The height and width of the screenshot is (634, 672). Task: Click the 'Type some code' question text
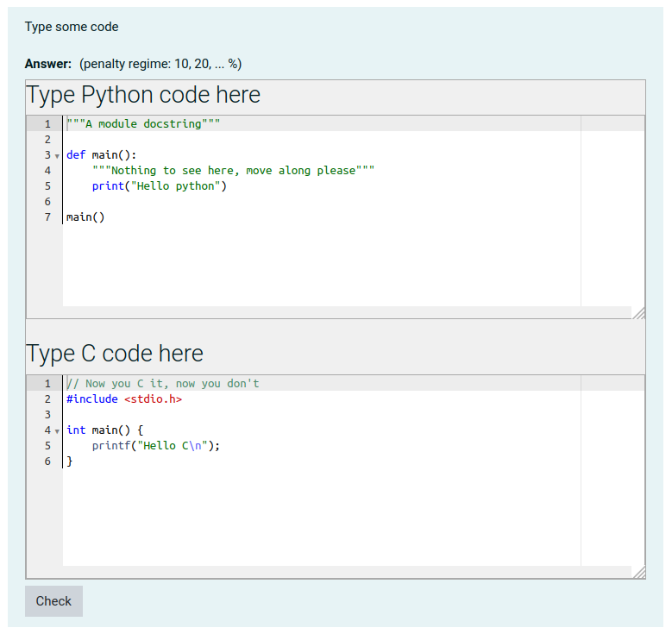tap(72, 27)
